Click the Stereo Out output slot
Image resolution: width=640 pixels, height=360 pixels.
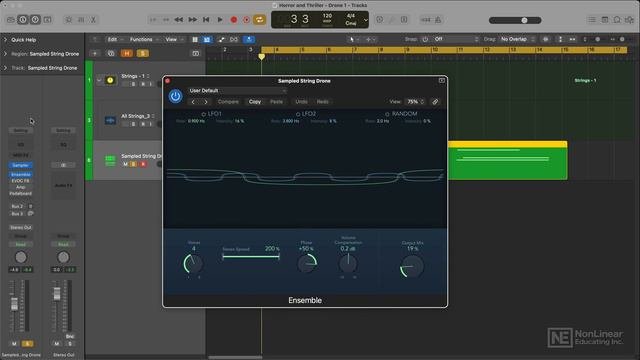coord(20,227)
